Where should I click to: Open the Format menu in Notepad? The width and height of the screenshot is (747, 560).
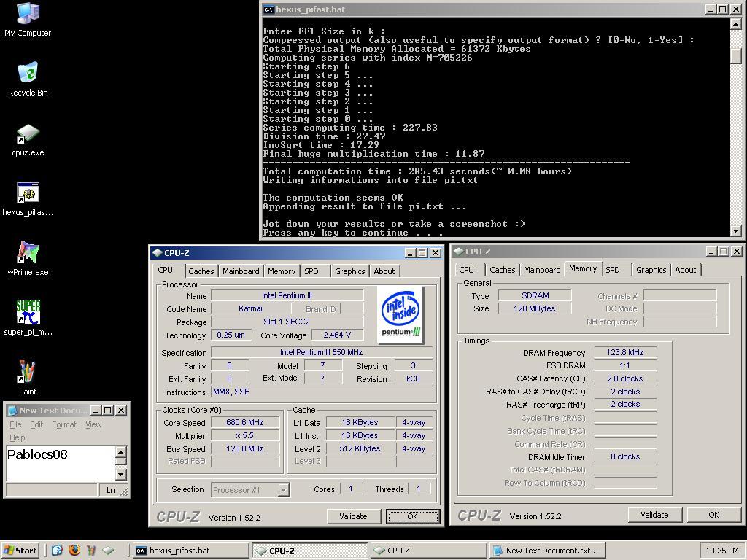64,425
